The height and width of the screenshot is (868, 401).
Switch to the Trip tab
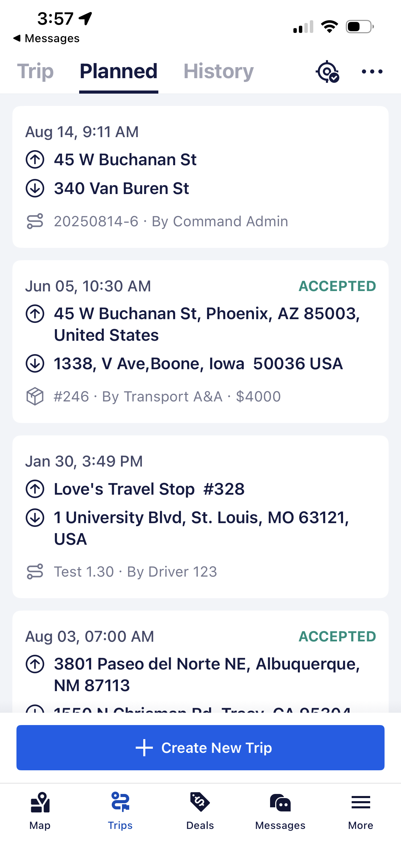tap(35, 71)
